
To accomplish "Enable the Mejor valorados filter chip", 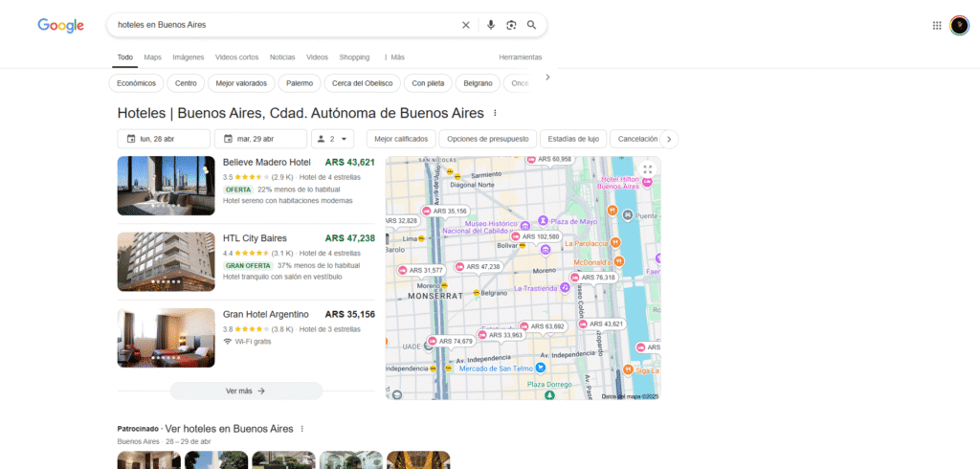I will click(240, 83).
